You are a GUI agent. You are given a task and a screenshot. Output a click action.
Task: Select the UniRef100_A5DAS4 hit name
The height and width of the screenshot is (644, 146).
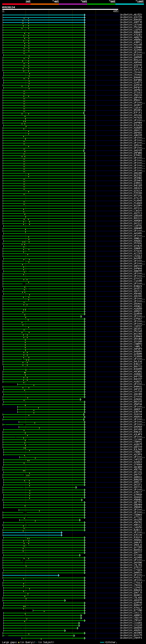[x=131, y=417]
